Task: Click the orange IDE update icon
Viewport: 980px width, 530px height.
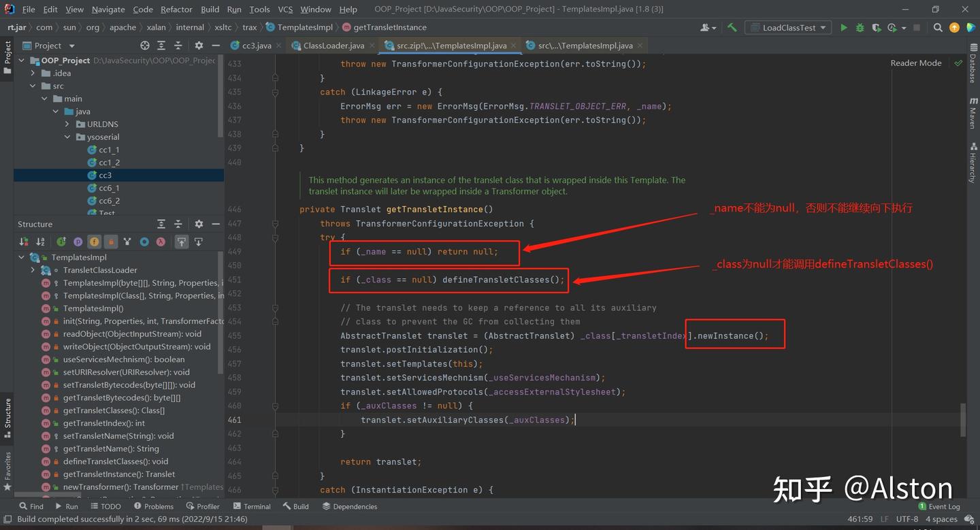Action: click(x=954, y=27)
